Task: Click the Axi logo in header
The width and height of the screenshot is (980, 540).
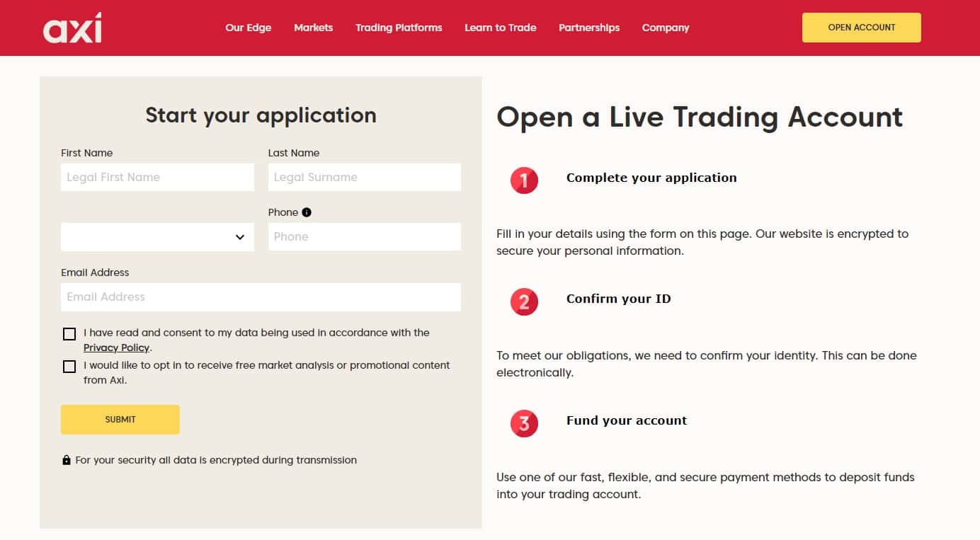Action: click(x=72, y=28)
